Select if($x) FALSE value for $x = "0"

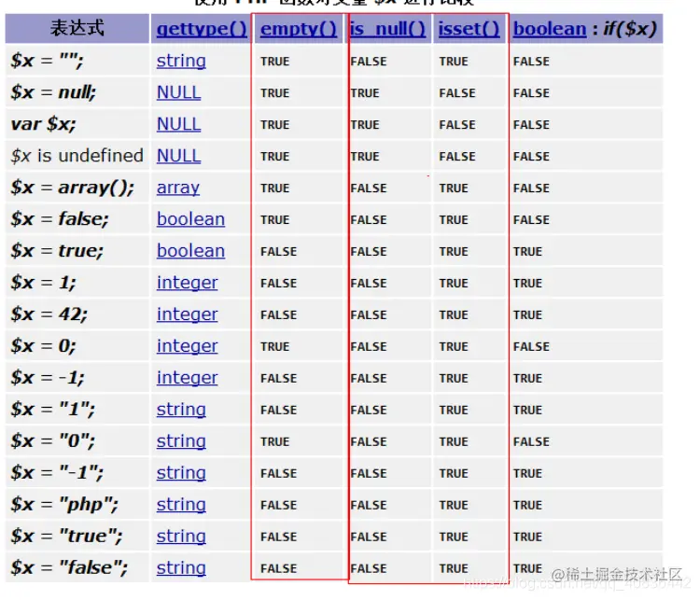point(531,441)
